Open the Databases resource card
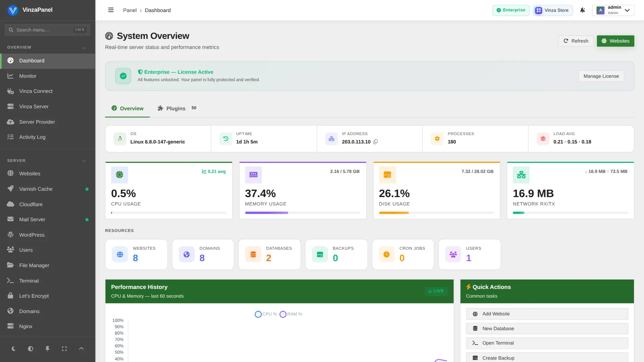 [x=269, y=254]
